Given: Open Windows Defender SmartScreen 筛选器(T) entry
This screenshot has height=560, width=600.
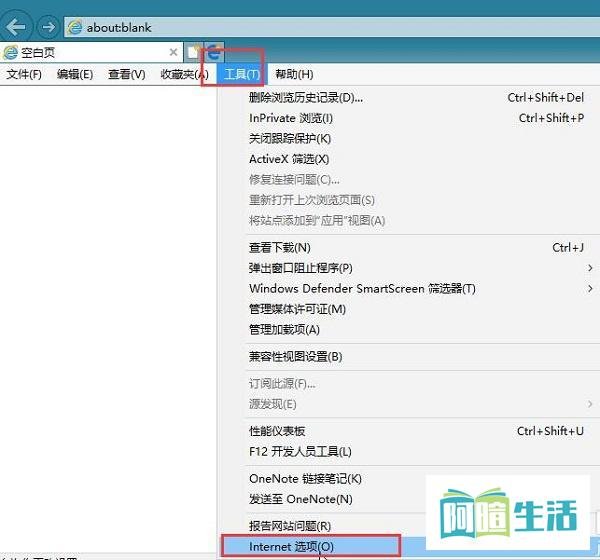Looking at the screenshot, I should tap(409, 289).
